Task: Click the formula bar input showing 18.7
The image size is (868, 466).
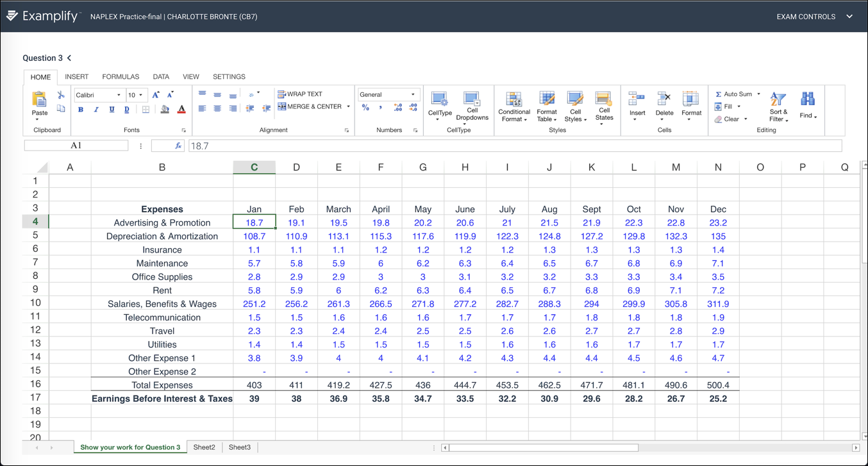Action: point(515,146)
